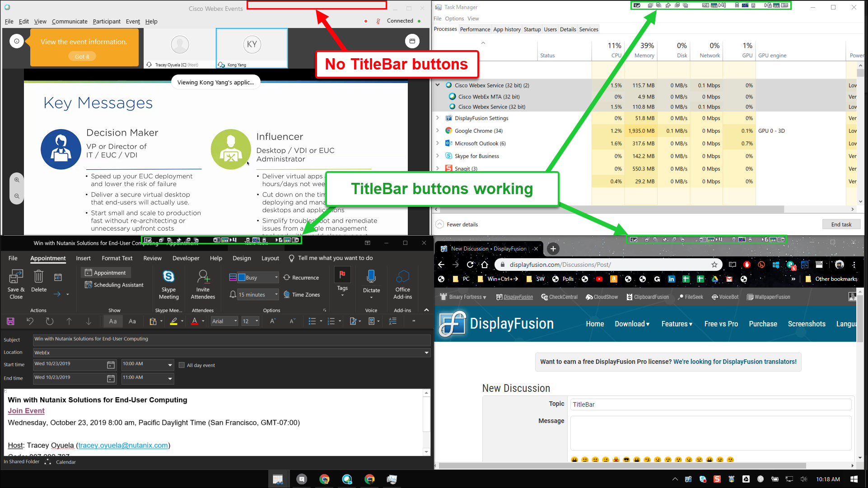Open the Outlook Insert ribbon tab
The image size is (868, 488).
(x=83, y=258)
